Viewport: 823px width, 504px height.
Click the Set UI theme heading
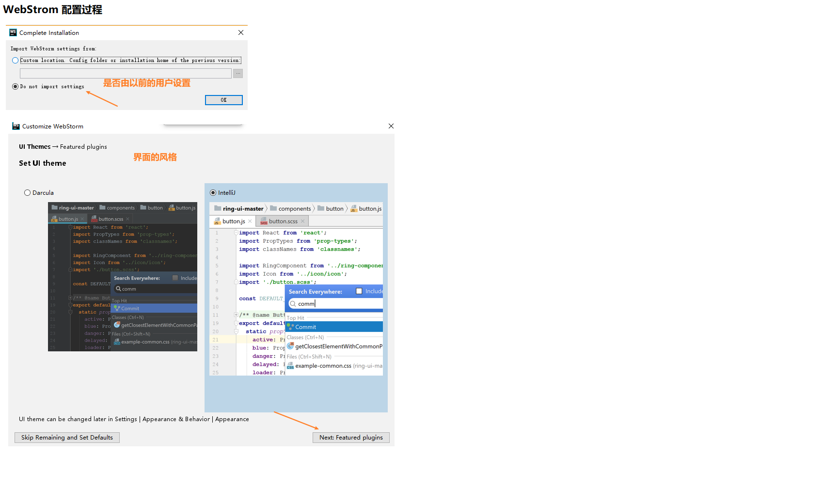[x=43, y=163]
